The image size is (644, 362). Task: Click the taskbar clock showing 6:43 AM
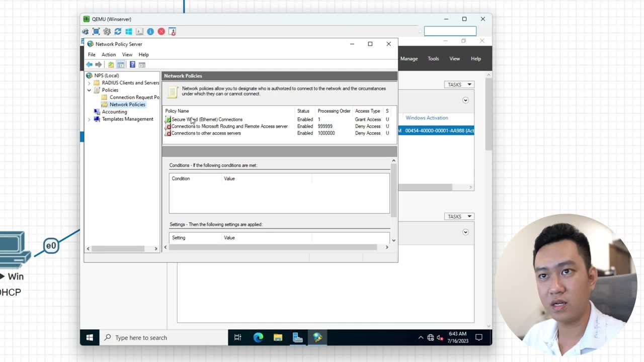(x=458, y=337)
